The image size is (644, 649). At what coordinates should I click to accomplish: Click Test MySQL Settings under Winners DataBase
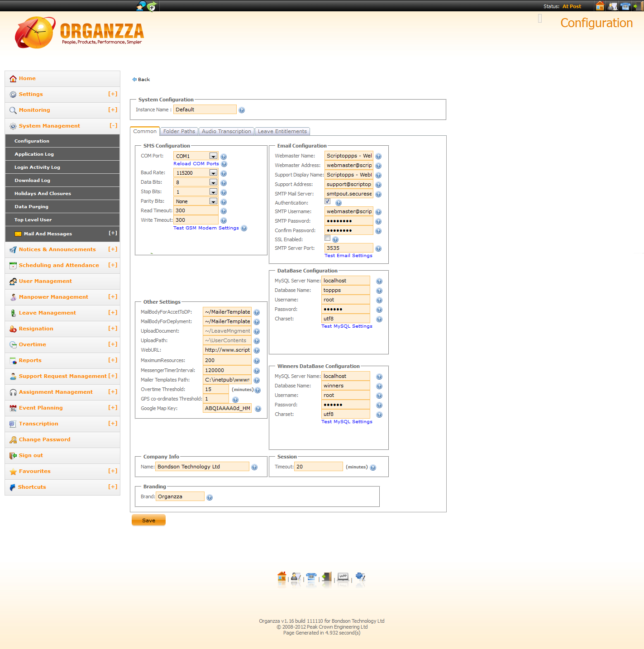click(347, 422)
